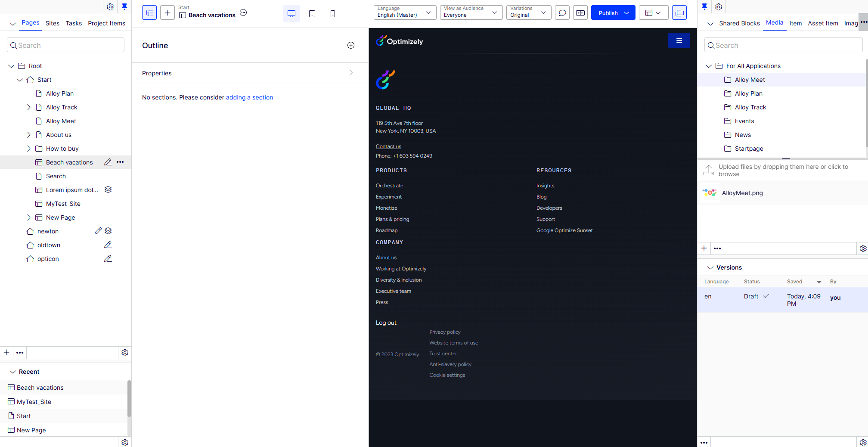Image resolution: width=868 pixels, height=447 pixels.
Task: Open the layout view options dropdown
Action: [654, 13]
